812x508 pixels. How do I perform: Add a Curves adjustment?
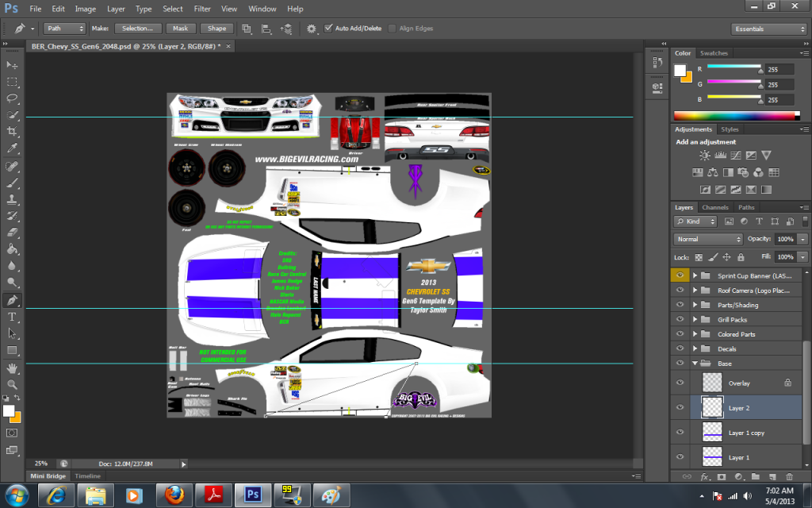pos(735,155)
